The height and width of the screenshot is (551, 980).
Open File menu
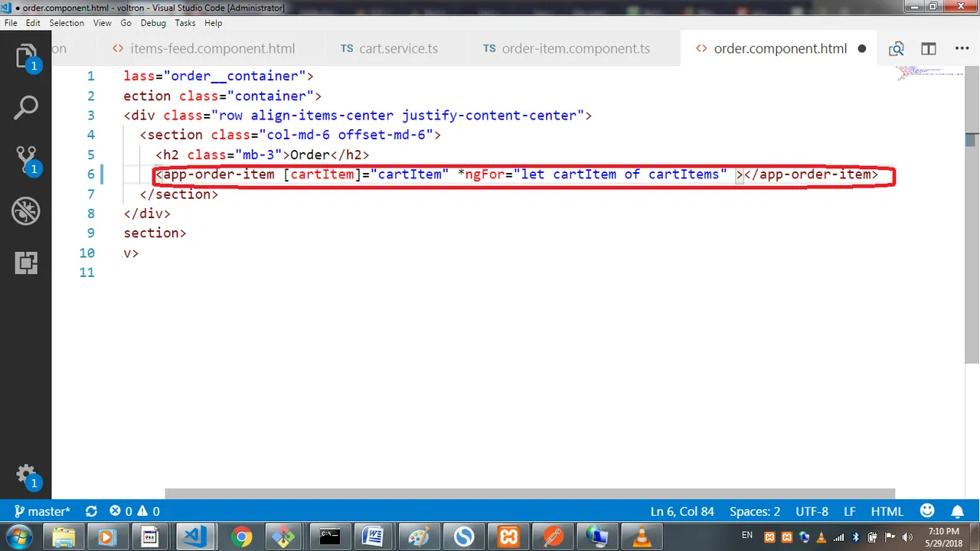point(11,23)
